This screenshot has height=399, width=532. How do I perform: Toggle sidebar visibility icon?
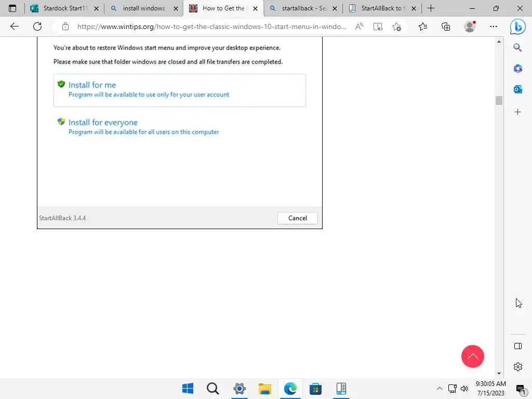[518, 346]
